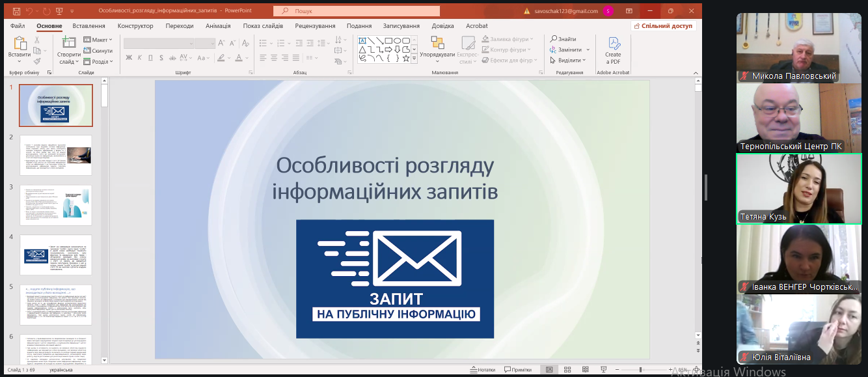Select slide 4 thumbnail in the slide panel
This screenshot has width=868, height=377.
(x=56, y=255)
